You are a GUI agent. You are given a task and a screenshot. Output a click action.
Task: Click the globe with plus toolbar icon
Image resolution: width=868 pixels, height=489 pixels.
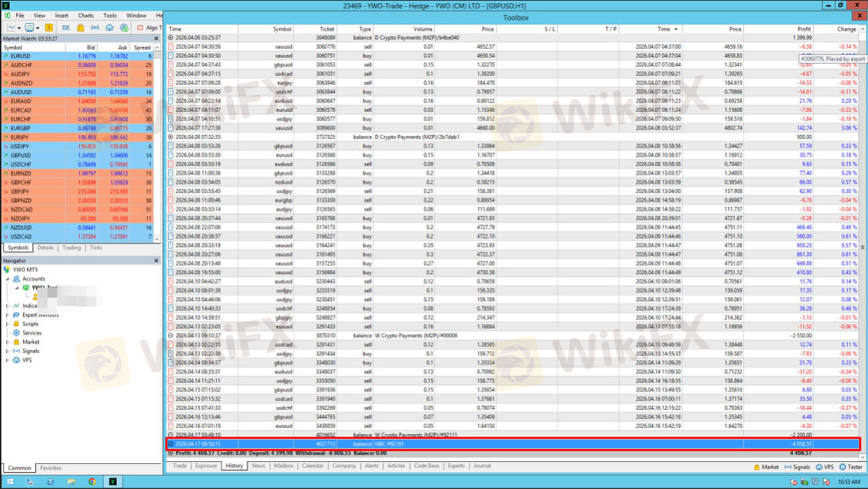point(124,28)
